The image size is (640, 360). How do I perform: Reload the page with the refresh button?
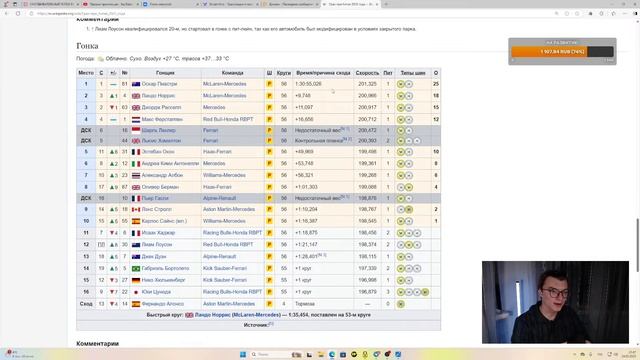pos(18,13)
